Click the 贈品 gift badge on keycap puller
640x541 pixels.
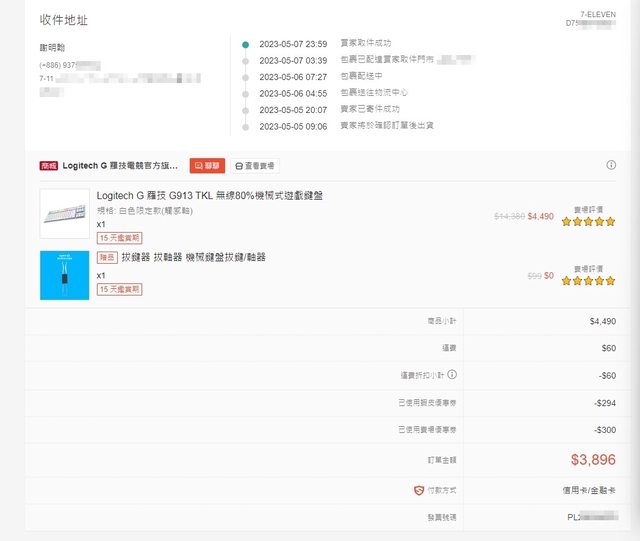point(107,257)
